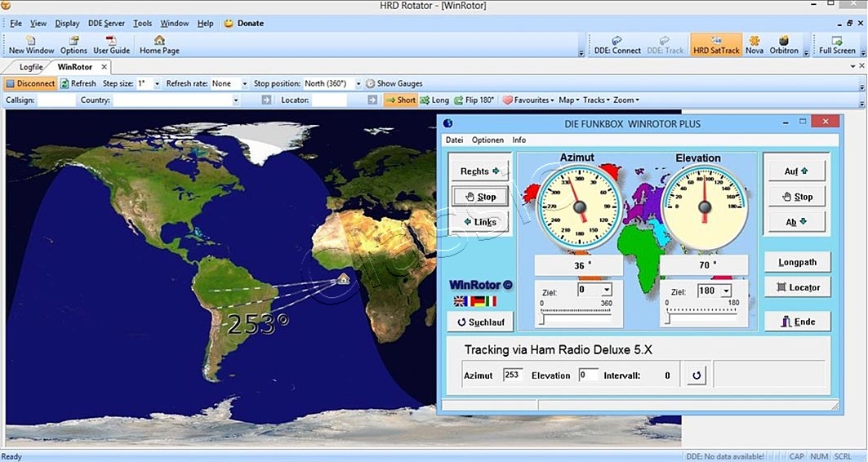Switch to the Logfile tab

31,67
